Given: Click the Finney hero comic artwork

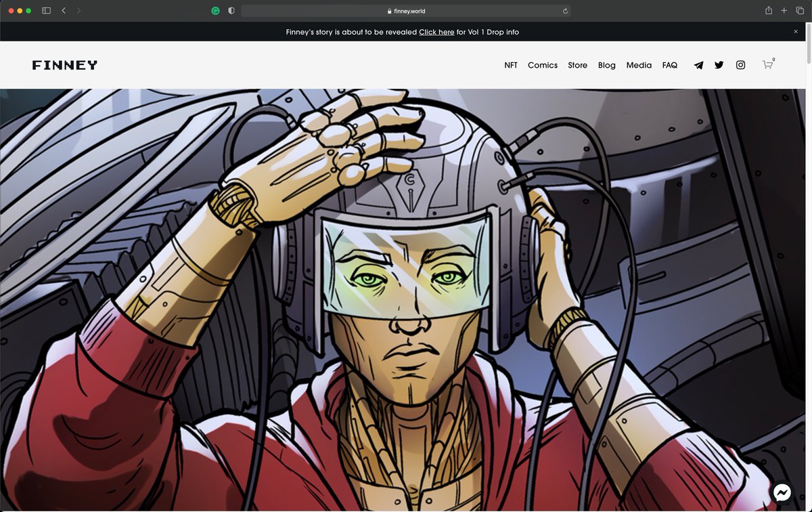Looking at the screenshot, I should tap(403, 300).
